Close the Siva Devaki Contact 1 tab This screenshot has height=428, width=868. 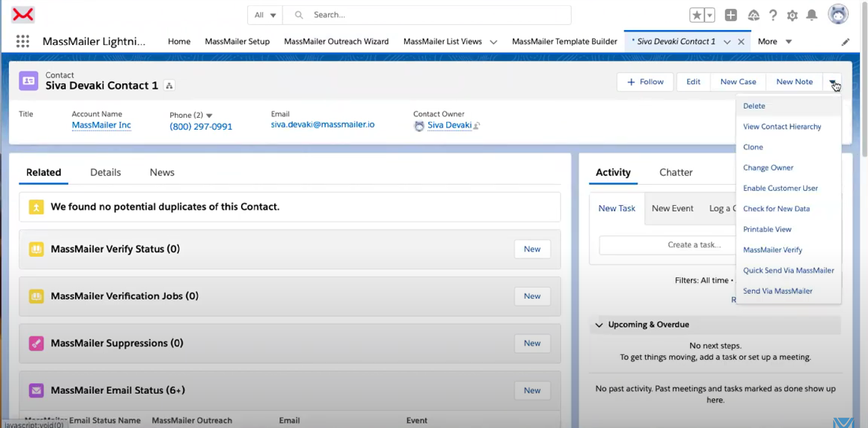(741, 42)
